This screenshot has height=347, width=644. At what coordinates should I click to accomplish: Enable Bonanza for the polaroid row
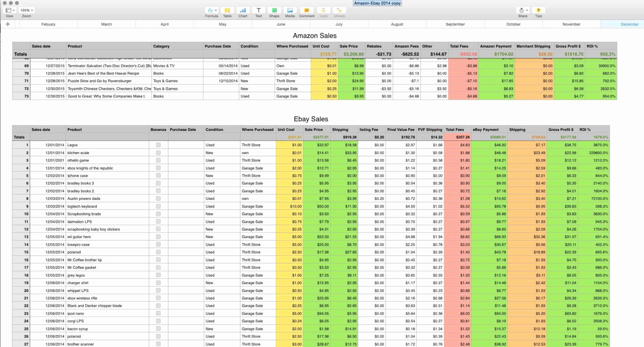tap(158, 252)
